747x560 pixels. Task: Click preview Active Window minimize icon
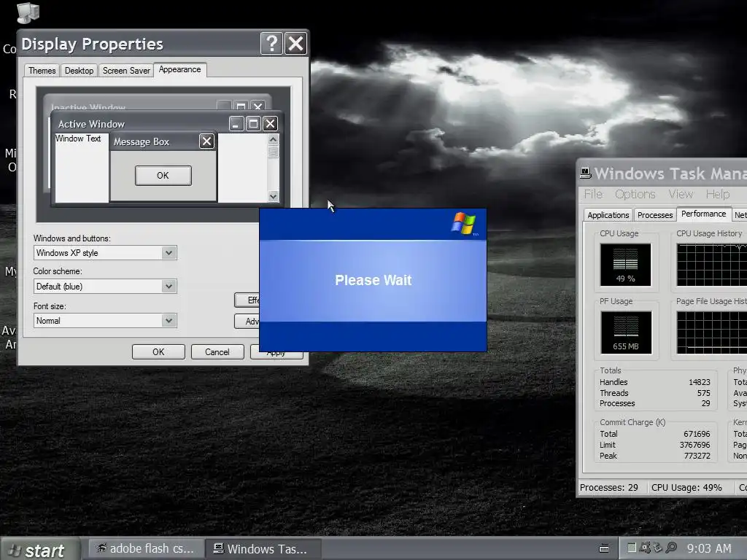pos(236,124)
